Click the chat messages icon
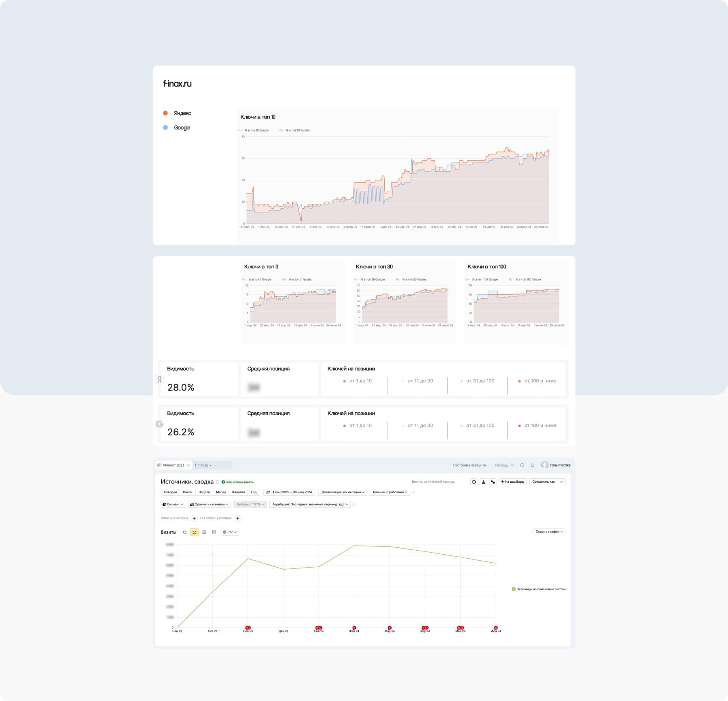The image size is (728, 701). coord(522,465)
